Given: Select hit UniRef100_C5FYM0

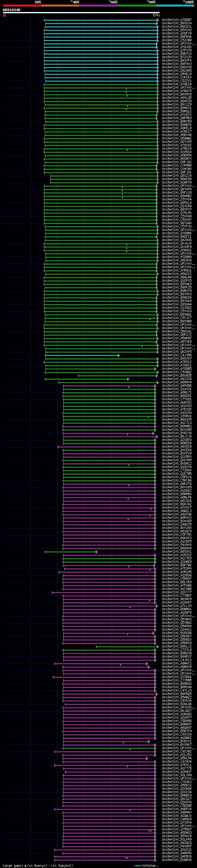Looking at the screenshot, I should 177,535.
